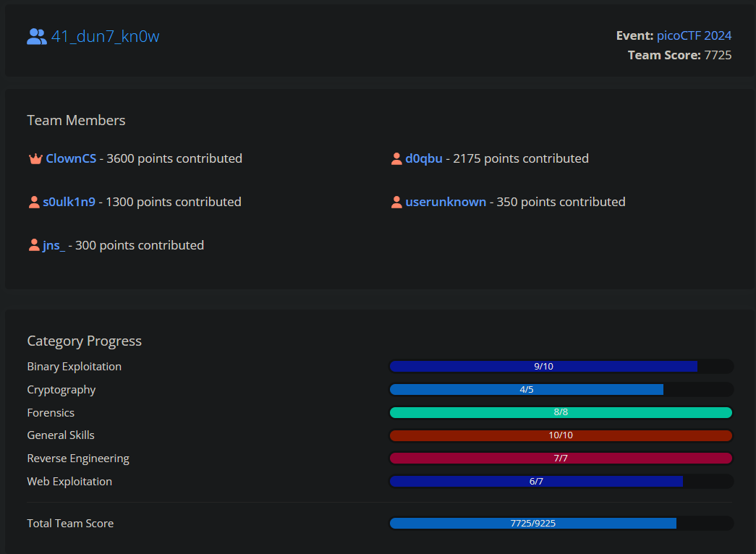Click the General Skills 10/10 progress bar
This screenshot has width=756, height=554.
561,435
